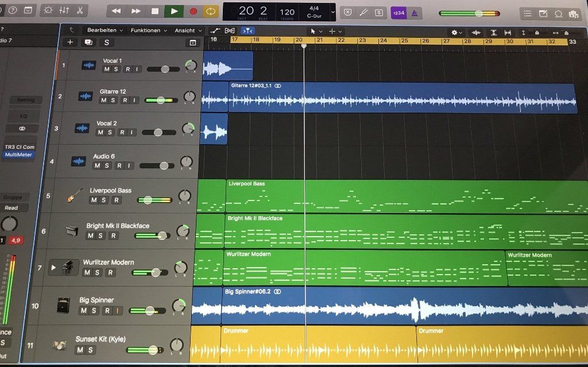Screen dimensions: 588x367
Task: Mute the Vocal 1 track
Action: click(x=106, y=69)
